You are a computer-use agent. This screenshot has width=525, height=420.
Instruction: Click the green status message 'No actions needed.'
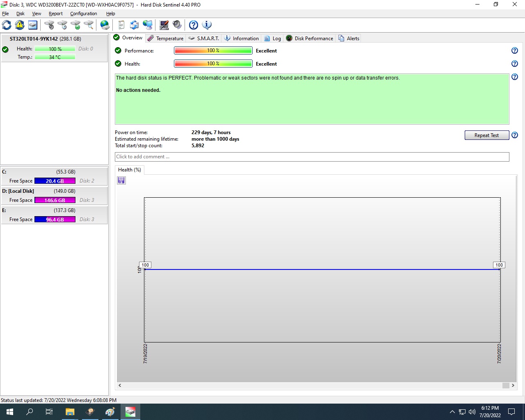[138, 90]
